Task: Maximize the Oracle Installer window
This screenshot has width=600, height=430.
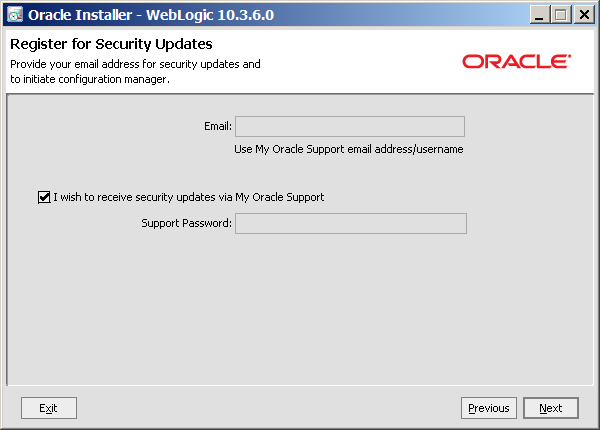Action: (561, 15)
